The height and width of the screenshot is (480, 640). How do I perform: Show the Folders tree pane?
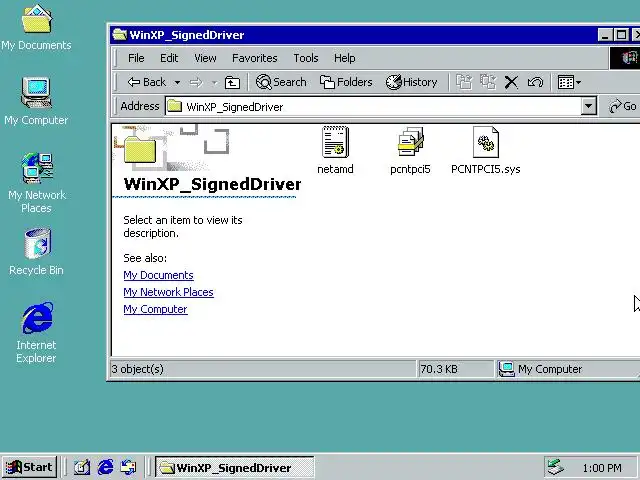[x=346, y=82]
